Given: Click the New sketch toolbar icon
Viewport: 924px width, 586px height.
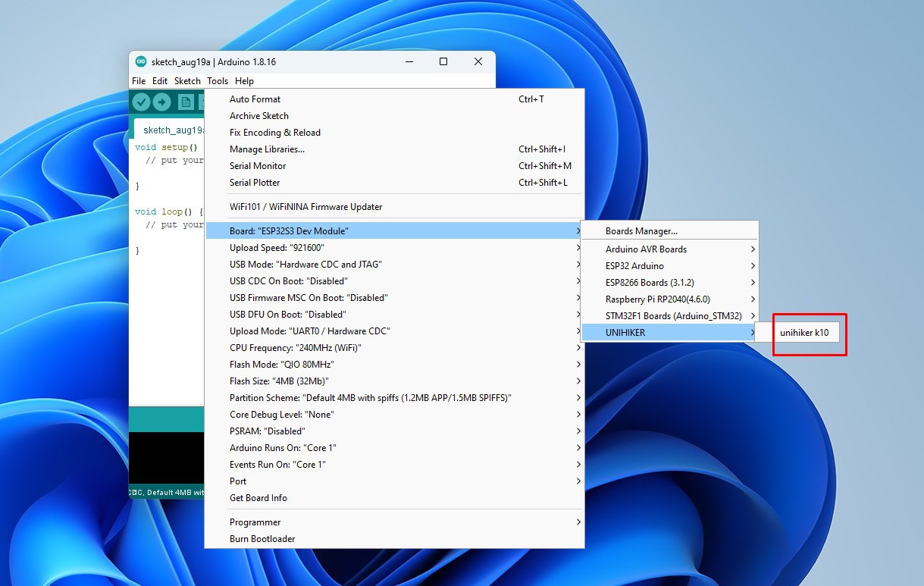Looking at the screenshot, I should click(186, 102).
